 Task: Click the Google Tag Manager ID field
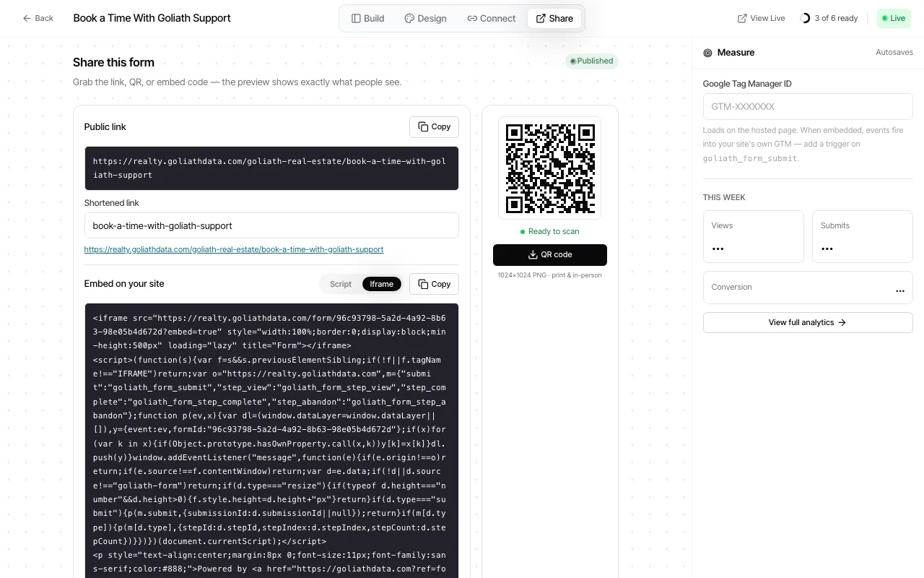pyautogui.click(x=808, y=106)
